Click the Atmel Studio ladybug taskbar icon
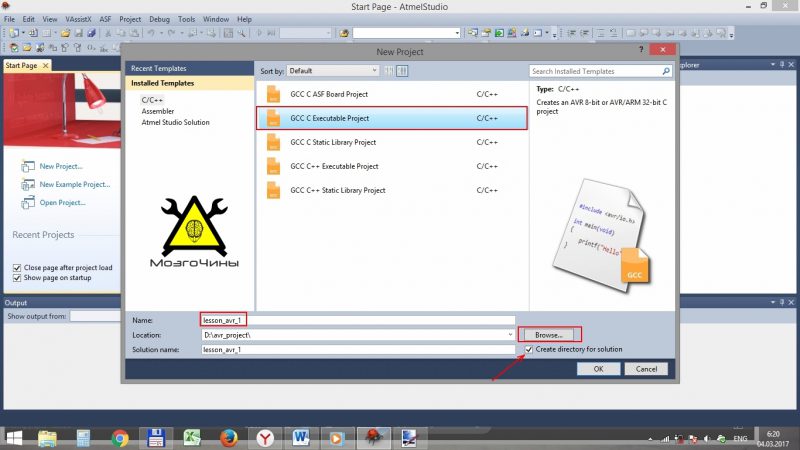The width and height of the screenshot is (800, 450). click(x=373, y=438)
